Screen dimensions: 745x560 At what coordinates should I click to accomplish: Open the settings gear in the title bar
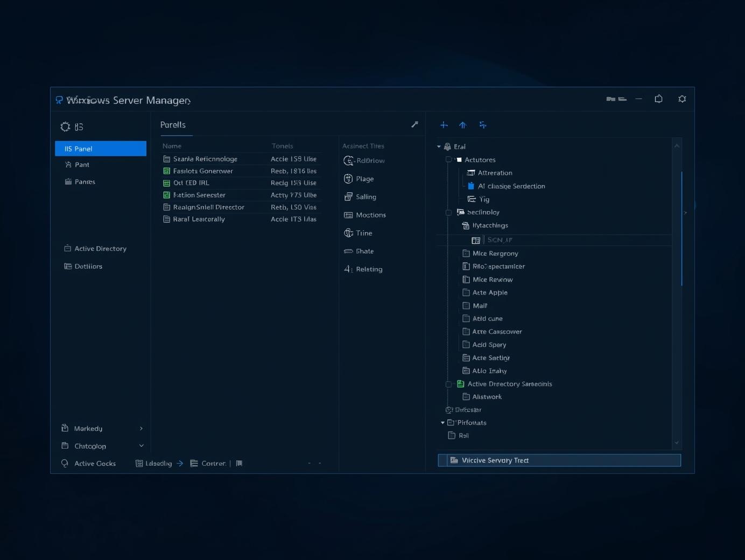pos(682,99)
